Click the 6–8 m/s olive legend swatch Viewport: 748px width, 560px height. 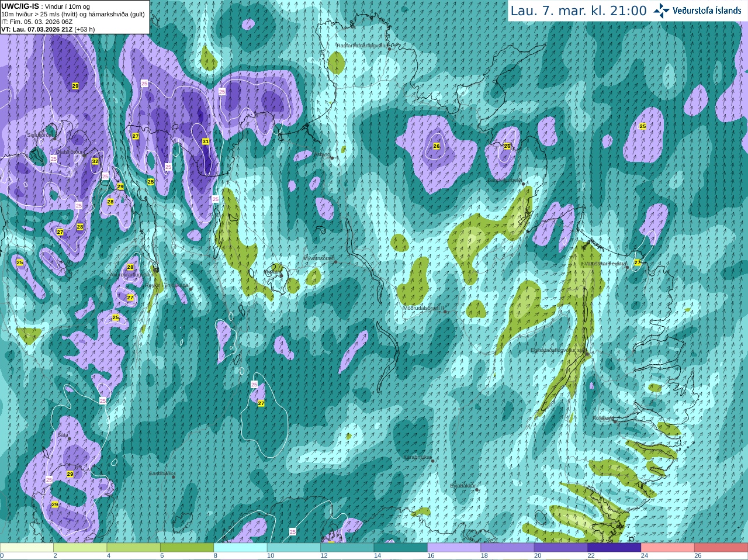(187, 548)
